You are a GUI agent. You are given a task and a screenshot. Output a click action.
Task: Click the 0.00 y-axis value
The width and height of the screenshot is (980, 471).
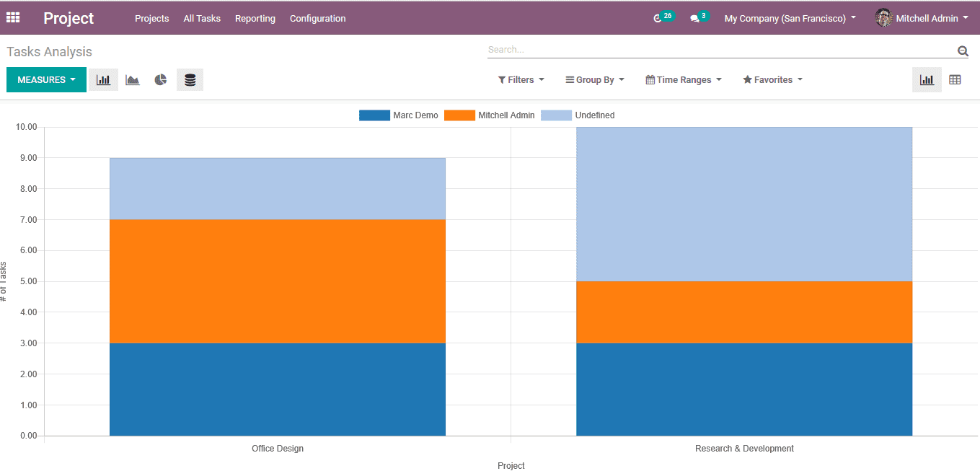click(28, 436)
